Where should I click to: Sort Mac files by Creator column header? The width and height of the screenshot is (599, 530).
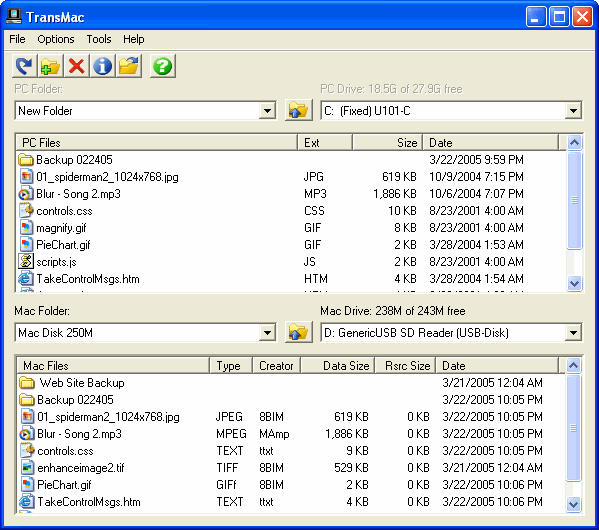276,366
